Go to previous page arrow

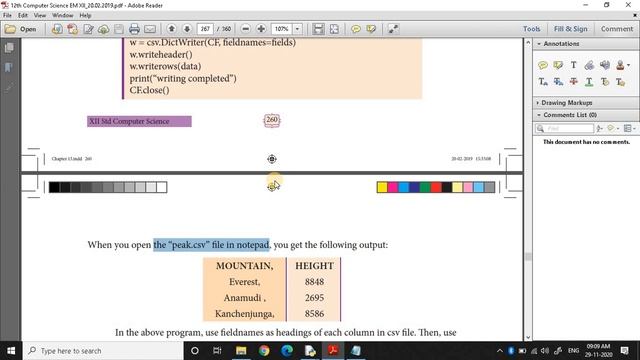click(x=172, y=29)
